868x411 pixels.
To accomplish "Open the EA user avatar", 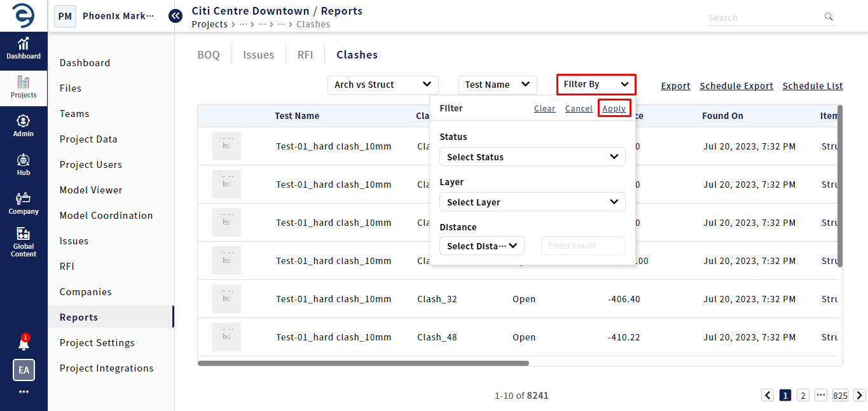I will pos(24,370).
